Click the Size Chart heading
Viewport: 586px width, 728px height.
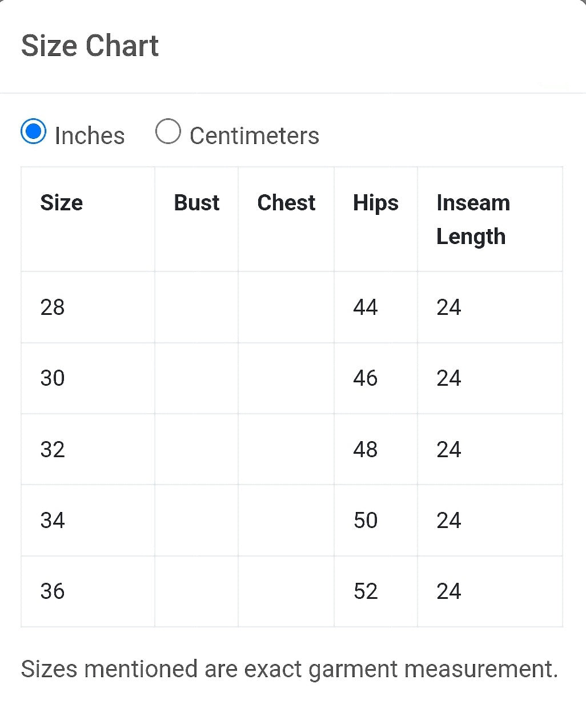click(90, 46)
